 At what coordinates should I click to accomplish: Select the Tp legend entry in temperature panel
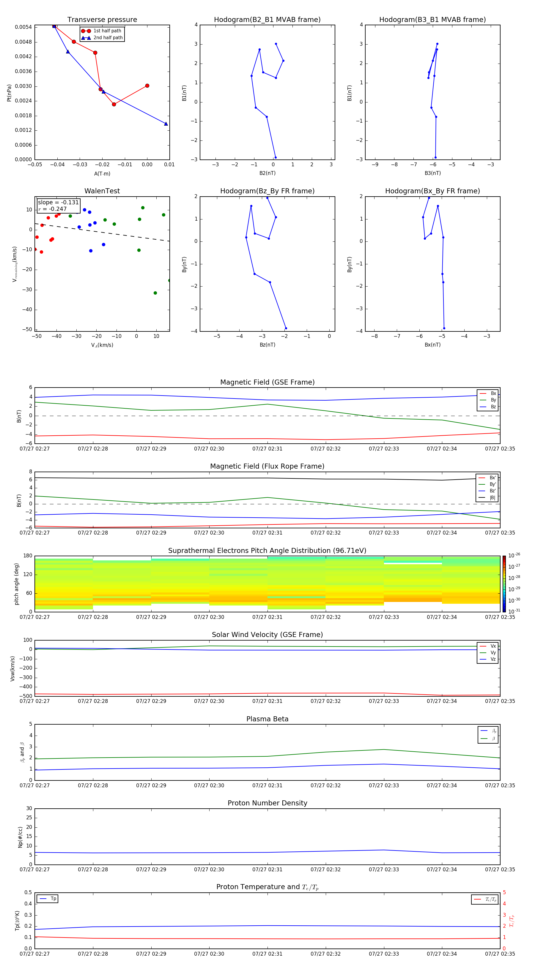(x=48, y=899)
